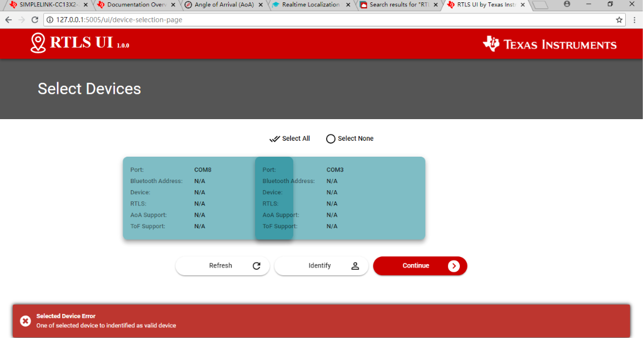Click the red Continue button
The width and height of the screenshot is (644, 338).
pos(420,266)
